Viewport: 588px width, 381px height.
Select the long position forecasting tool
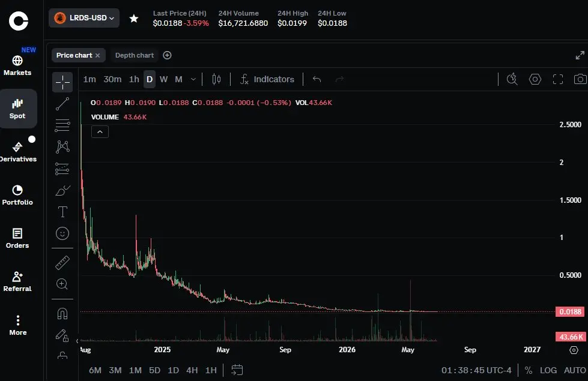point(62,169)
